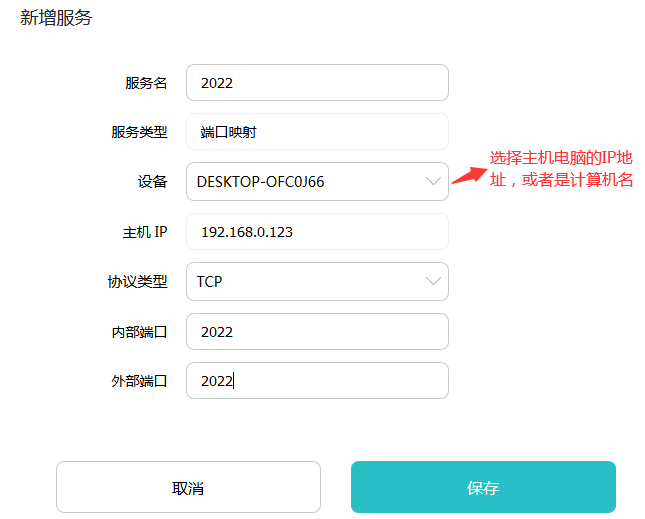Click the 内部端口 label

139,331
